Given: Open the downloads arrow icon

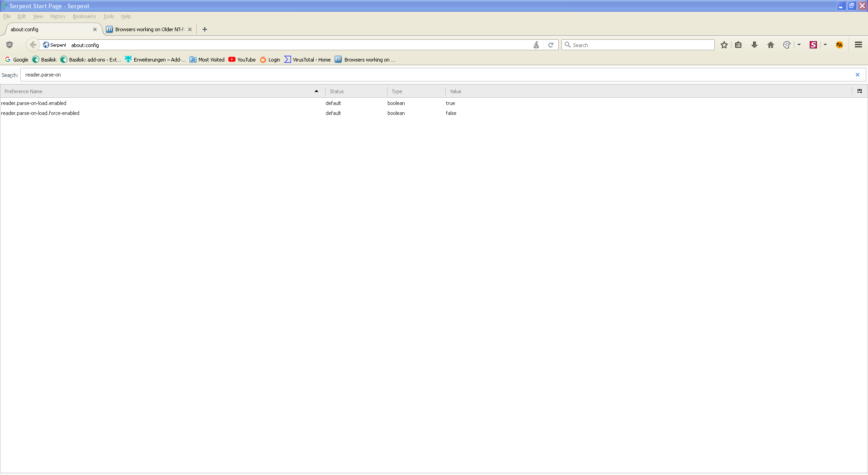Looking at the screenshot, I should [x=755, y=45].
